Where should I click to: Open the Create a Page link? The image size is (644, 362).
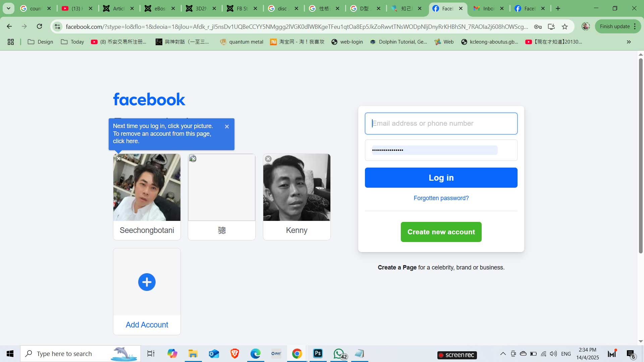click(x=397, y=267)
